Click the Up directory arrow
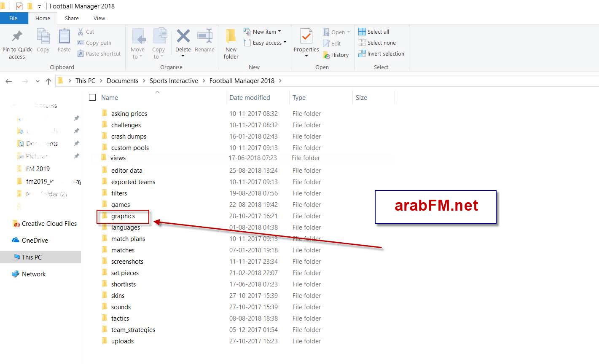This screenshot has height=364, width=599. click(48, 81)
